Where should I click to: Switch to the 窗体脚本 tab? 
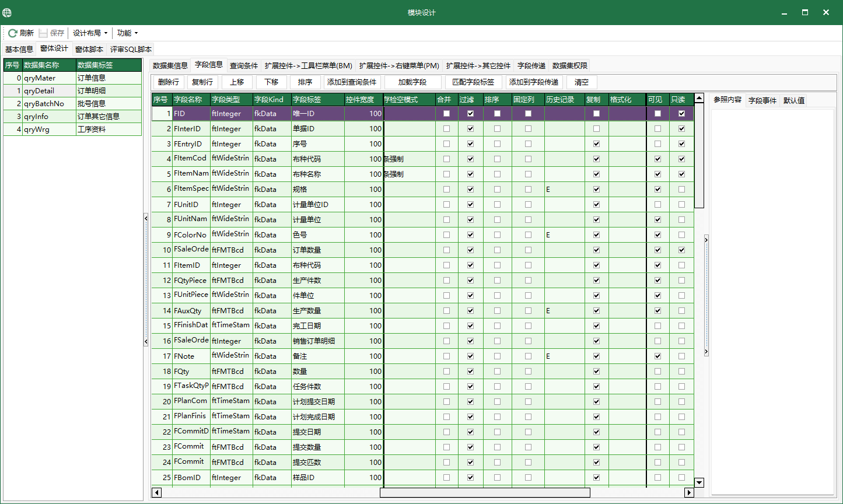[x=89, y=50]
